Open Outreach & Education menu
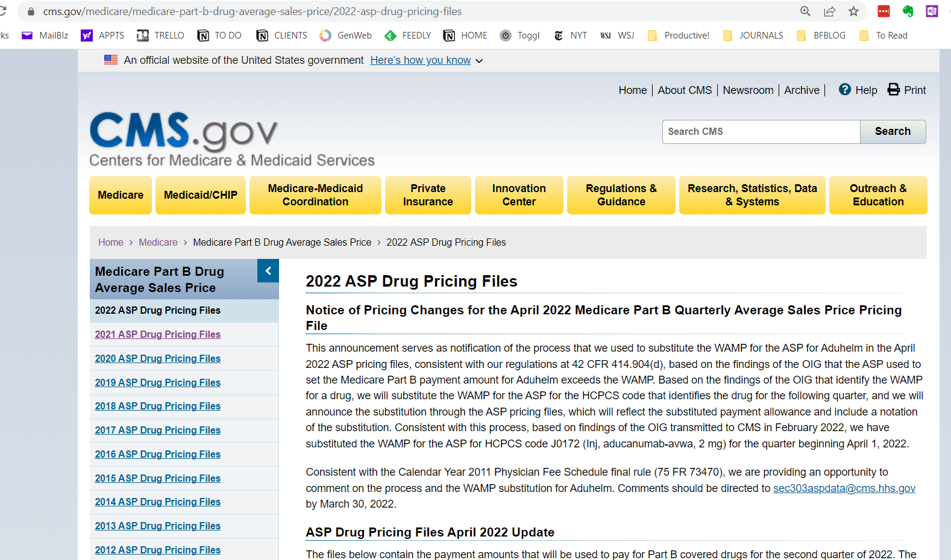The width and height of the screenshot is (951, 560). click(x=878, y=195)
